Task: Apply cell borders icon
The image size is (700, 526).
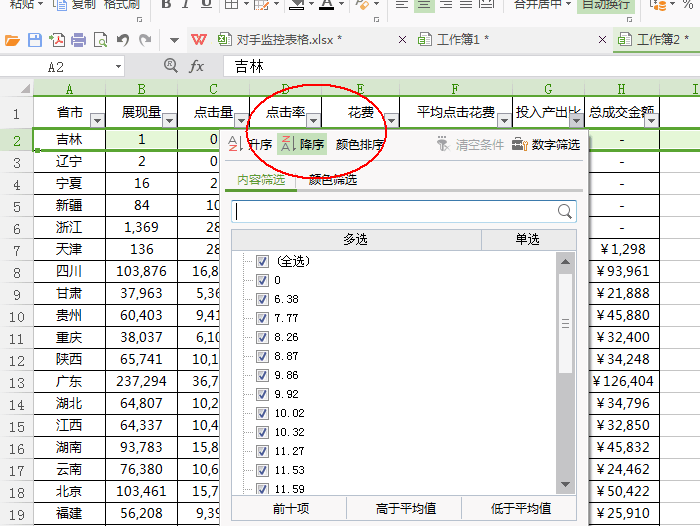Action: pyautogui.click(x=231, y=4)
